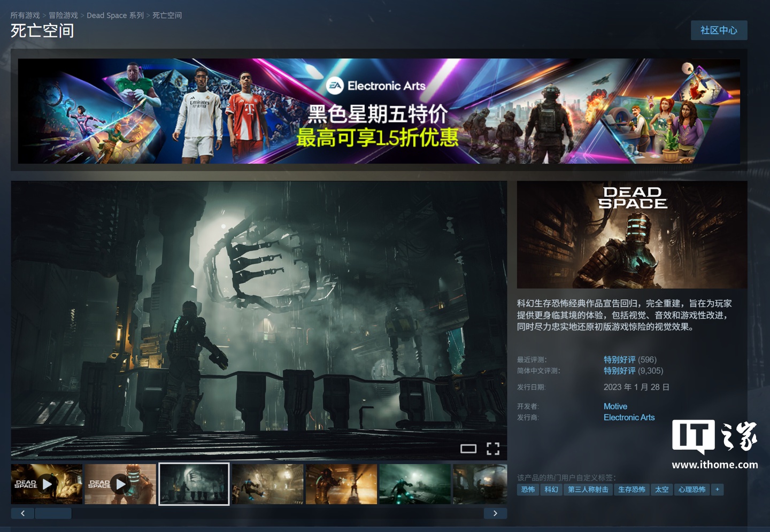Viewport: 770px width, 532px height.
Task: Open the 心理恐怖 tag
Action: click(x=692, y=489)
